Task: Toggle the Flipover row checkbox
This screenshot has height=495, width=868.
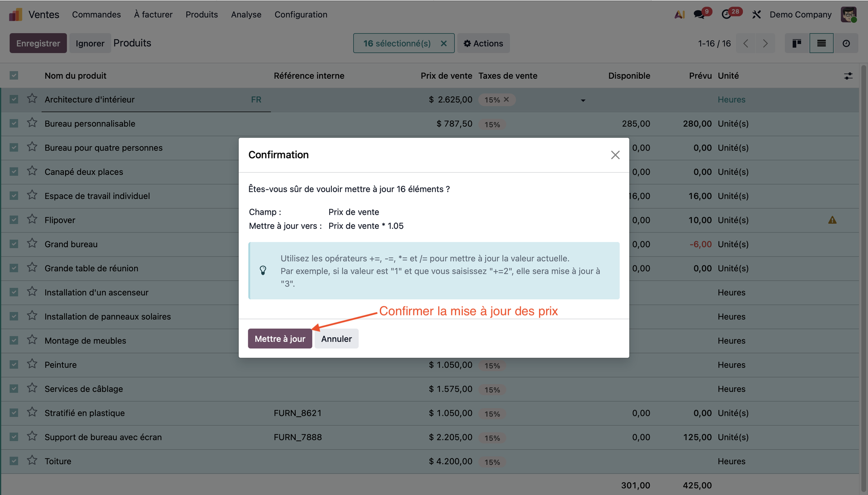Action: [x=14, y=220]
